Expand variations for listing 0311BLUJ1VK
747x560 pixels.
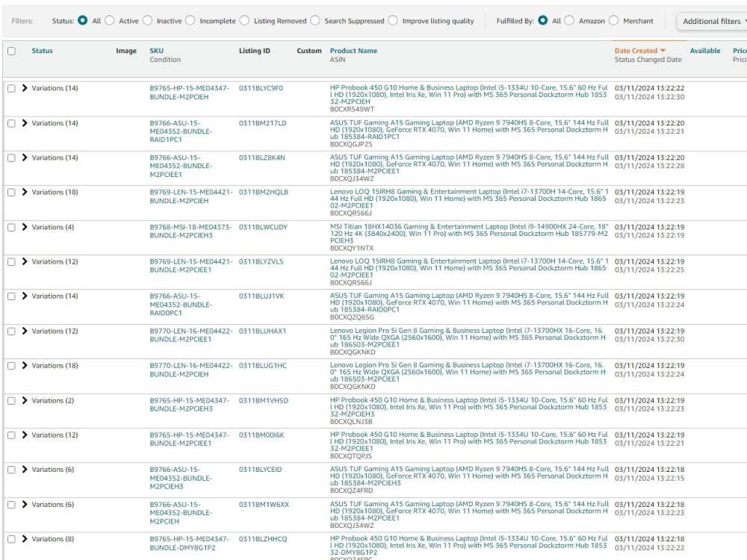click(x=25, y=296)
